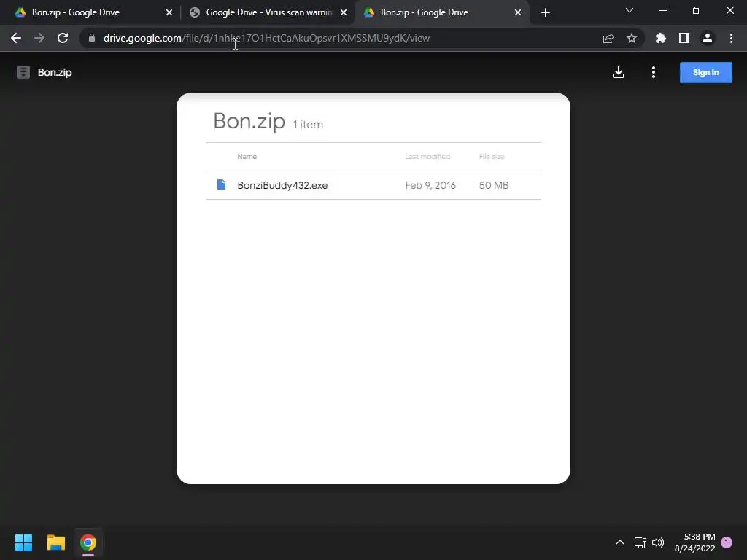The image size is (747, 560).
Task: Open volume control tray icon
Action: coord(658,542)
